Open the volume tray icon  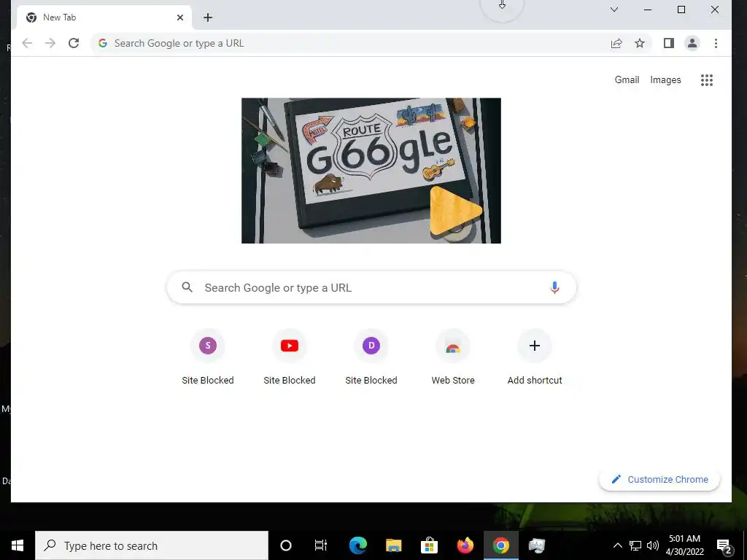pyautogui.click(x=653, y=545)
